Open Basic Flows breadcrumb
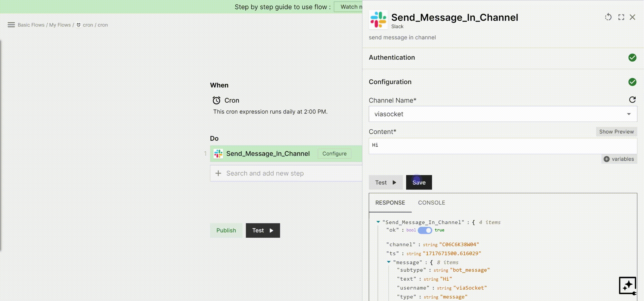The image size is (644, 301). [31, 25]
